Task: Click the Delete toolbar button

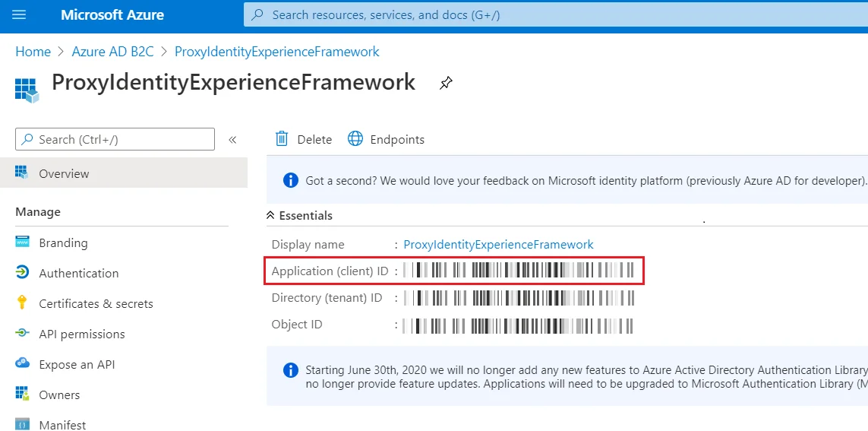Action: [303, 139]
